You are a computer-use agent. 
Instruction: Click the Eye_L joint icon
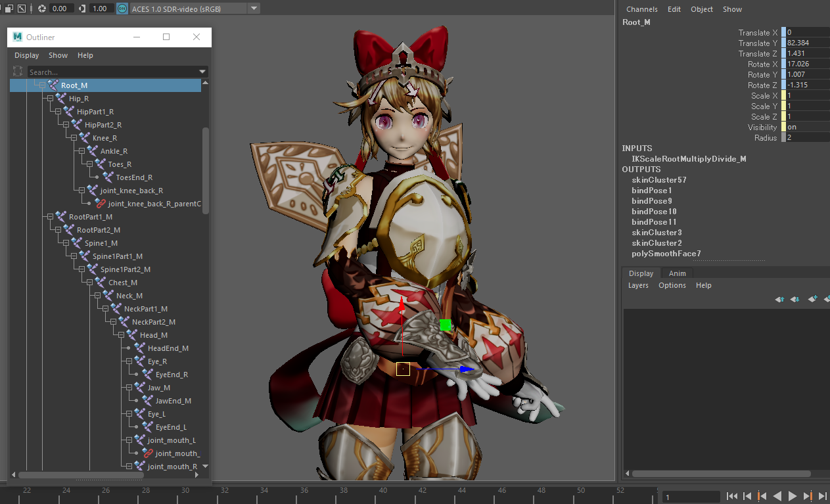139,414
